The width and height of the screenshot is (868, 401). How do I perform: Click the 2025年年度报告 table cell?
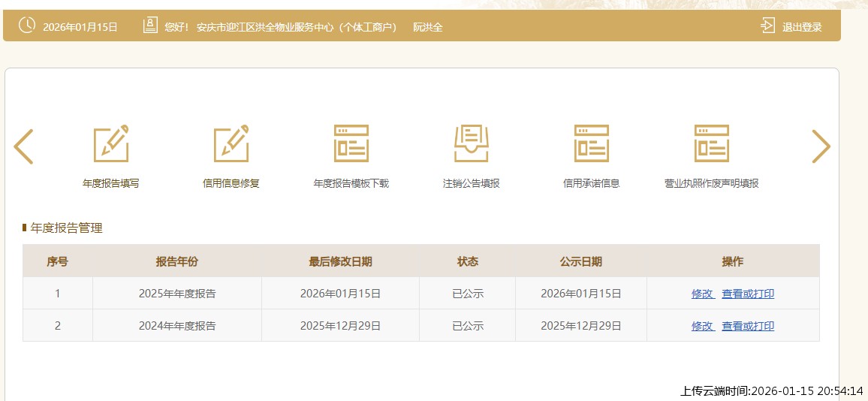tap(177, 294)
